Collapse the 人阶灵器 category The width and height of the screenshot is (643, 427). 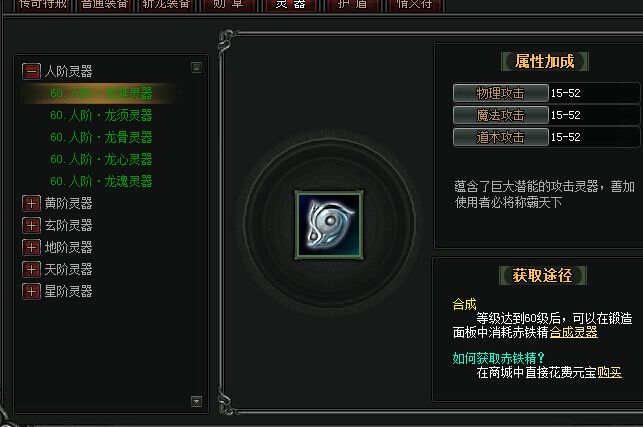point(32,71)
